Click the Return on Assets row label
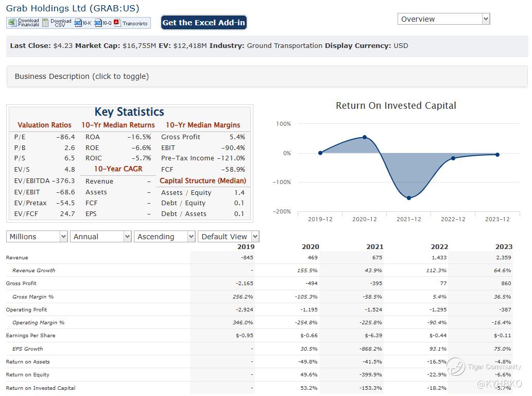This screenshot has height=396, width=532. pos(28,361)
